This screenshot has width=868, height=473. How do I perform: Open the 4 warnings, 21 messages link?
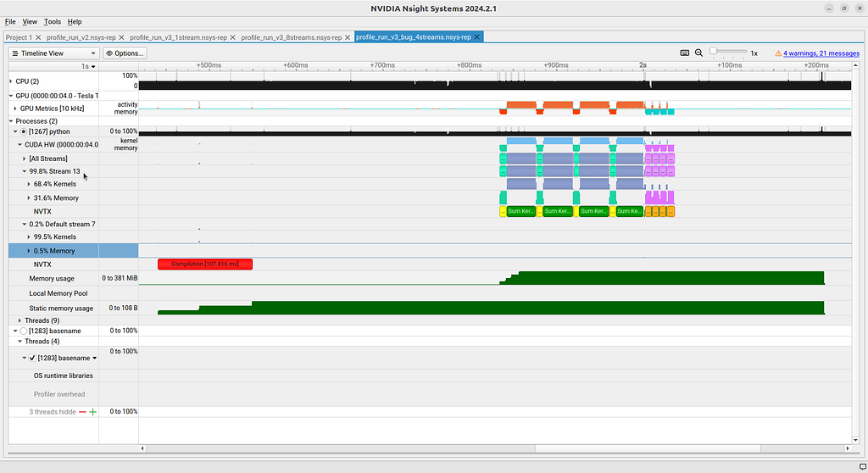point(821,53)
